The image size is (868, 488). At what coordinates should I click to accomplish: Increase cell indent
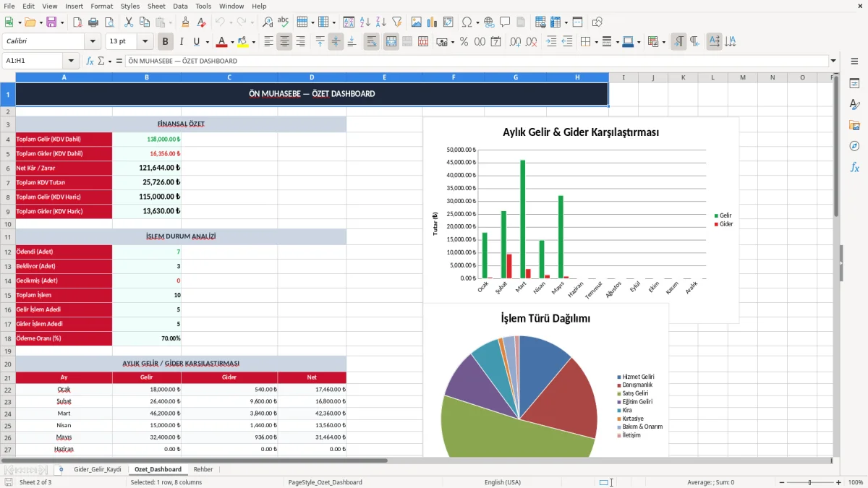click(x=551, y=42)
